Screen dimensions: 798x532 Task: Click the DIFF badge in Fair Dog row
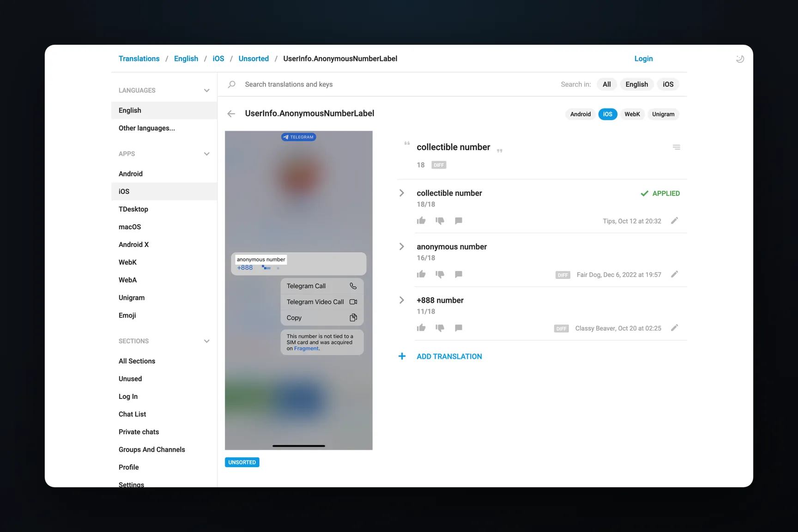562,275
